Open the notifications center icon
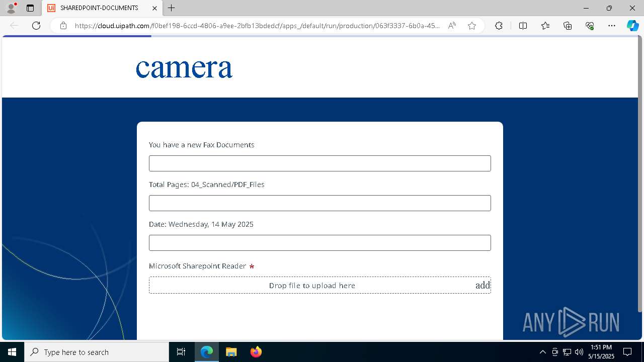644x362 pixels. (x=628, y=352)
